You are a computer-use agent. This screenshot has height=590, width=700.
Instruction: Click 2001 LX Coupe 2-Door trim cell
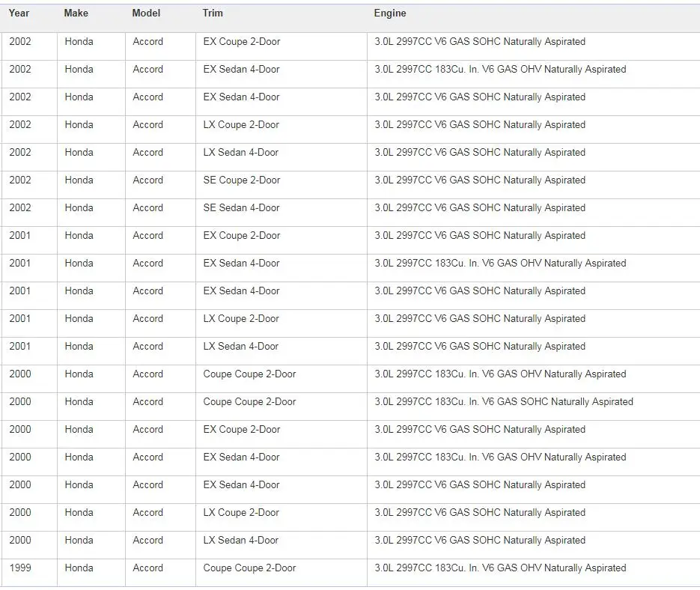point(281,323)
